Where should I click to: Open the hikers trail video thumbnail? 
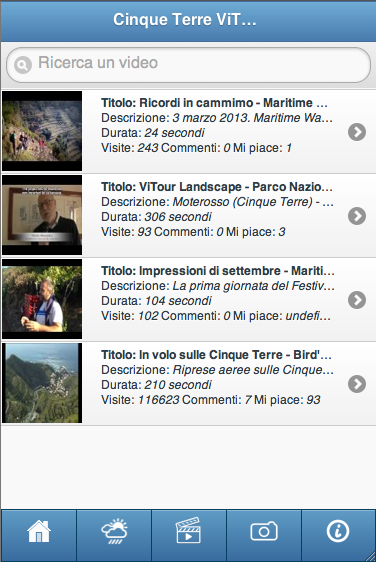(42, 131)
